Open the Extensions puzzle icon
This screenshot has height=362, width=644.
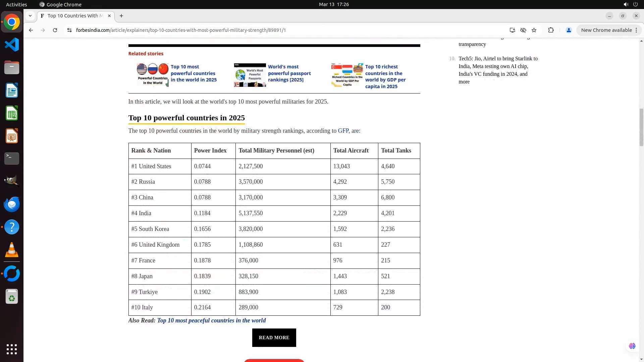pyautogui.click(x=551, y=30)
